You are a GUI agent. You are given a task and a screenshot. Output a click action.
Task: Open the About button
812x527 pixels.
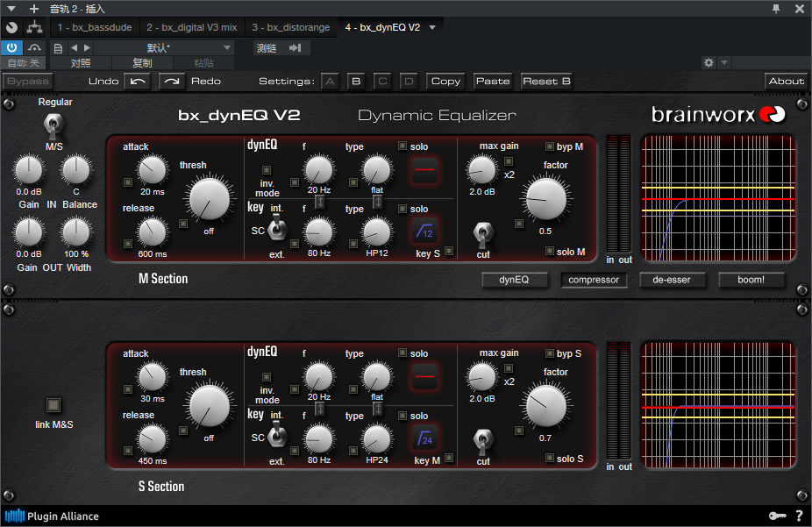click(786, 82)
